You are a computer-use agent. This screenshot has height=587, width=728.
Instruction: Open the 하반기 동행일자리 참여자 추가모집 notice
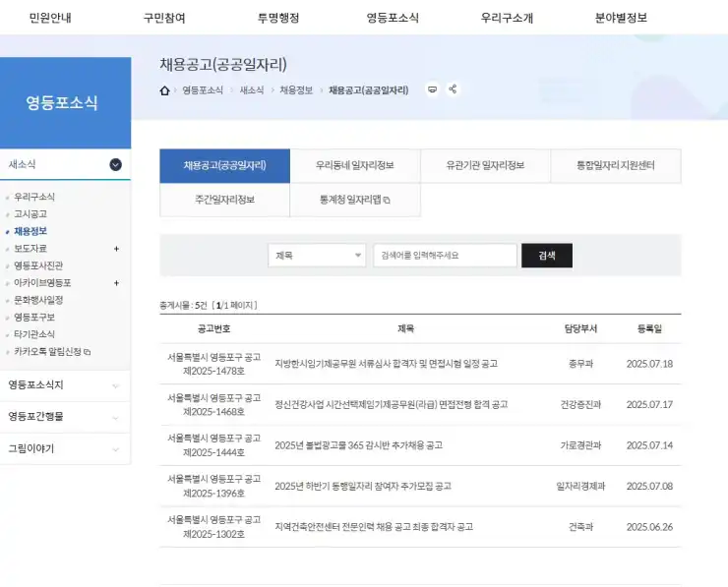click(363, 486)
